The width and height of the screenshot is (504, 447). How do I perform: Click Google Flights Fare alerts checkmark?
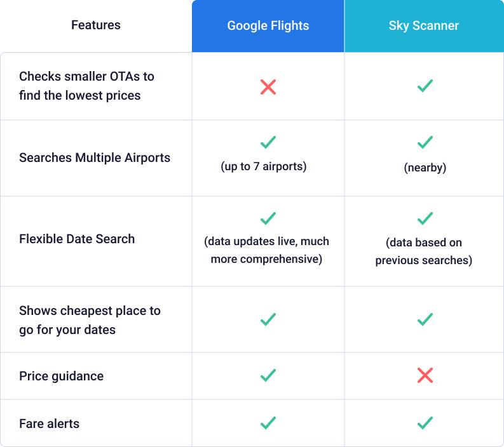pyautogui.click(x=268, y=423)
